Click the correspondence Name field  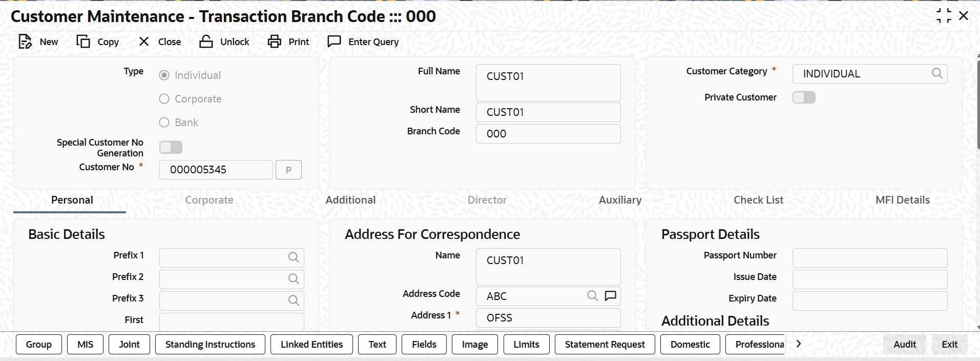[x=548, y=267]
